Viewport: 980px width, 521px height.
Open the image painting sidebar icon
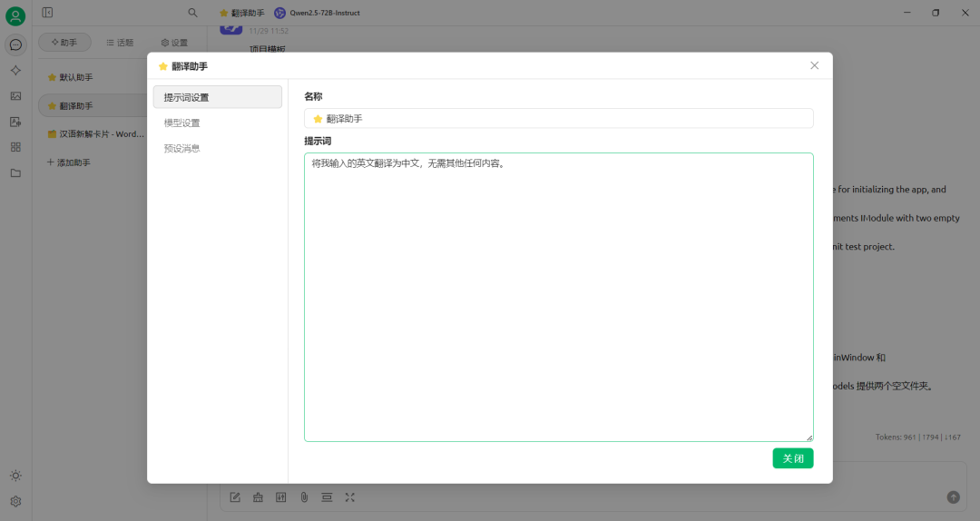pos(15,95)
